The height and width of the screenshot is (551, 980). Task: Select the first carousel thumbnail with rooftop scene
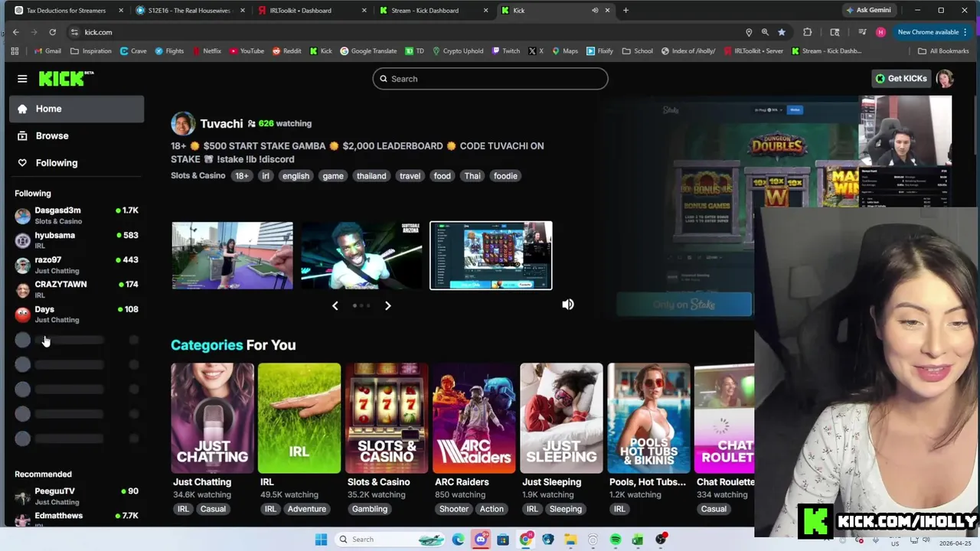(232, 256)
